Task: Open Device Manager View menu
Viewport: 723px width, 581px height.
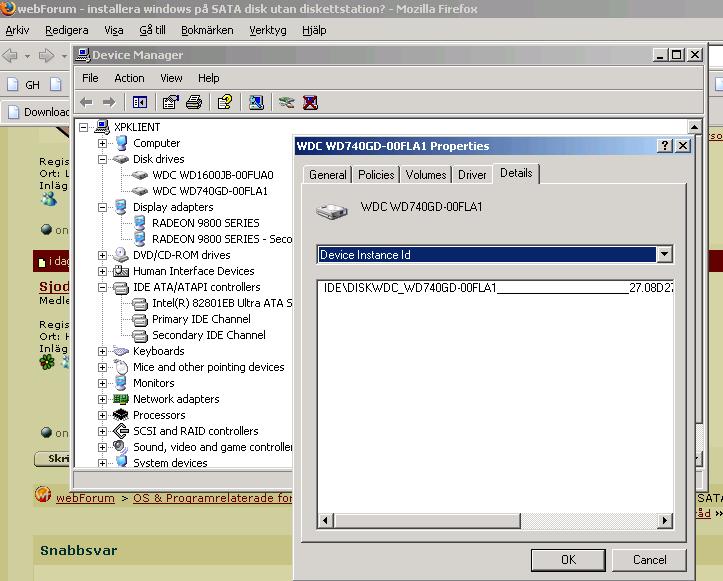Action: point(171,78)
